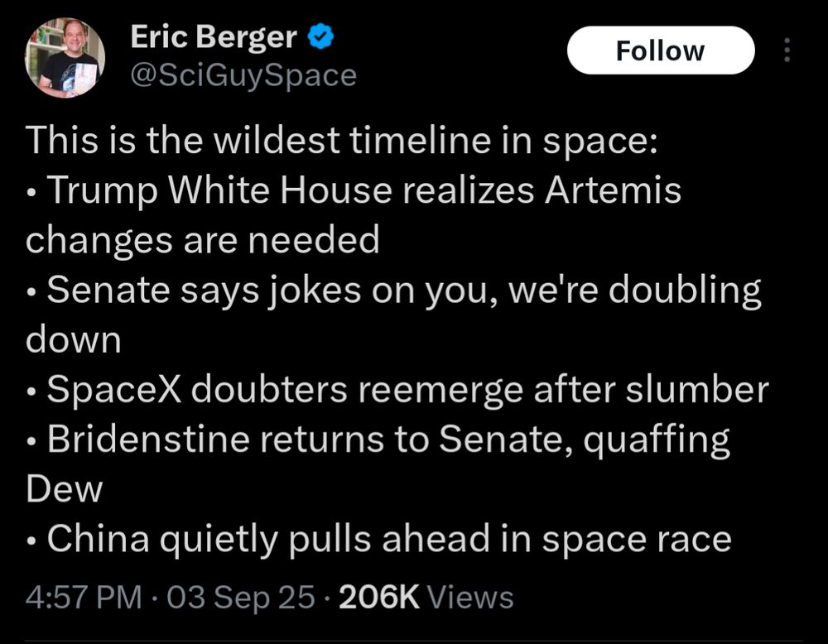Open Eric Berger's display name

[x=212, y=36]
